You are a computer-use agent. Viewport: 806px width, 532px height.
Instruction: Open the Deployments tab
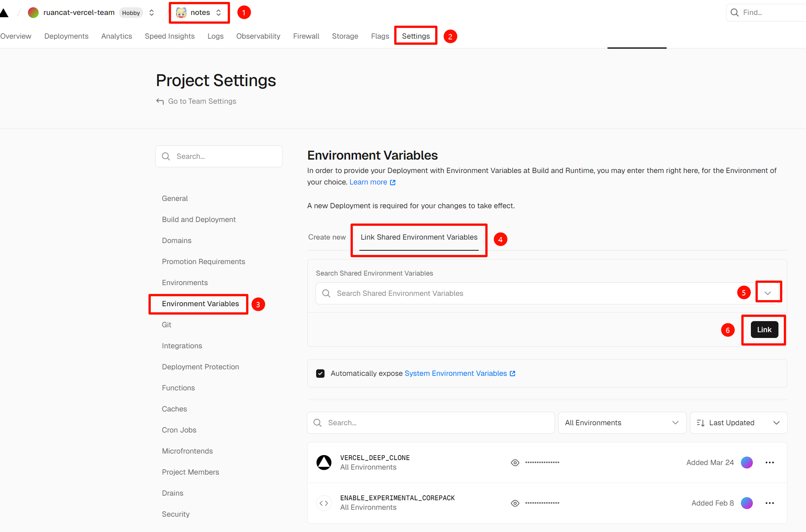pos(66,36)
